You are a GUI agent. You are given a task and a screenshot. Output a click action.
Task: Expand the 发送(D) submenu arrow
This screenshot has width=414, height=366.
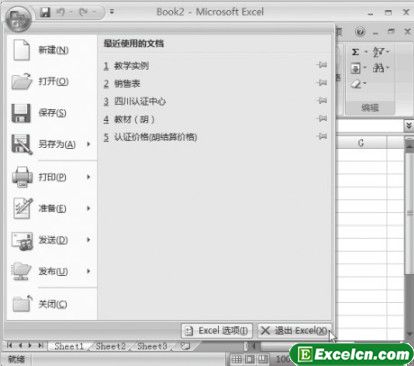tap(89, 240)
